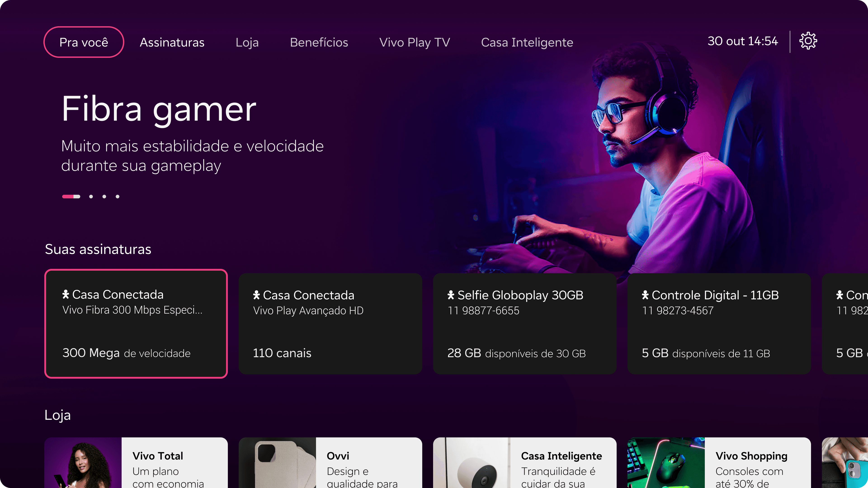Viewport: 868px width, 488px height.
Task: Switch to the Assinaturas tab
Action: (172, 42)
